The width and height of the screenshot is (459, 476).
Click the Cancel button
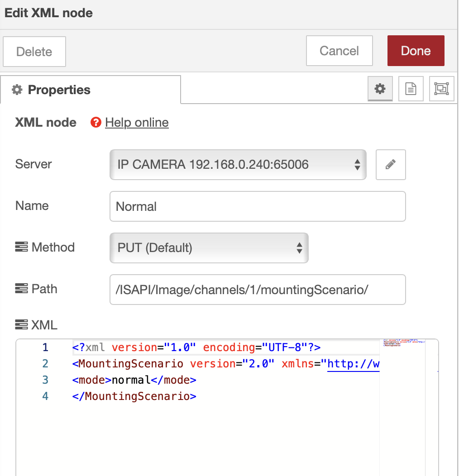click(339, 51)
